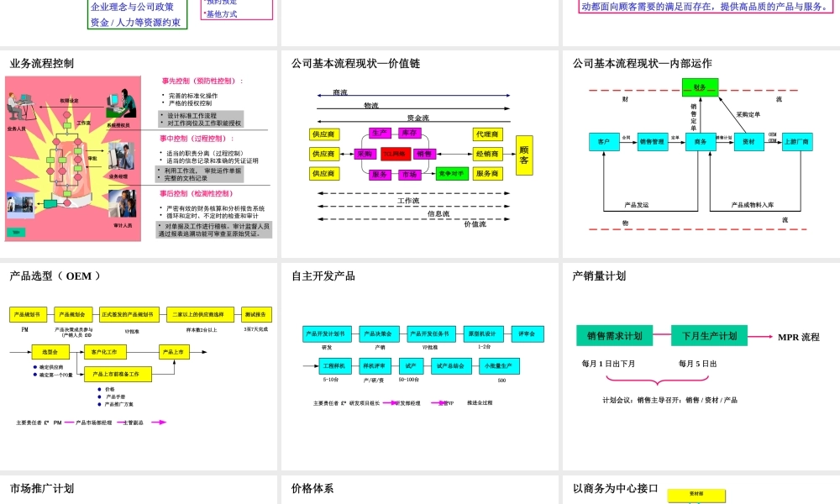Select the 上游厂商 box

(x=796, y=142)
